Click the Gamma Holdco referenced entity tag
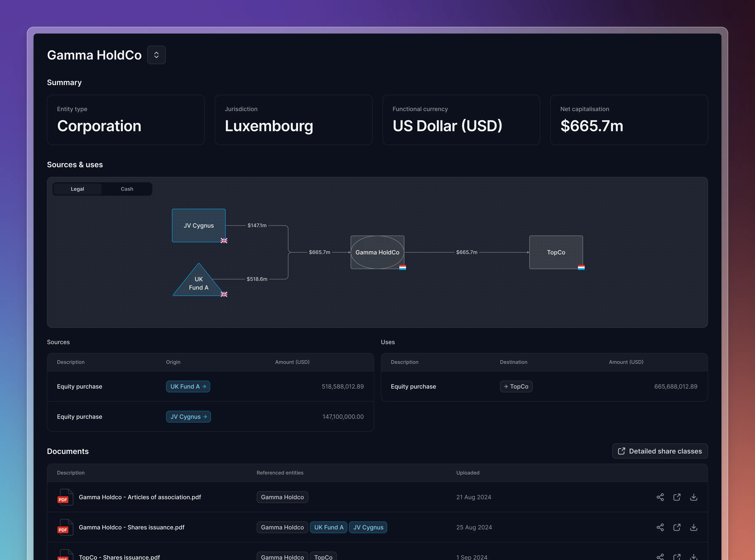This screenshot has height=560, width=755. 282,497
